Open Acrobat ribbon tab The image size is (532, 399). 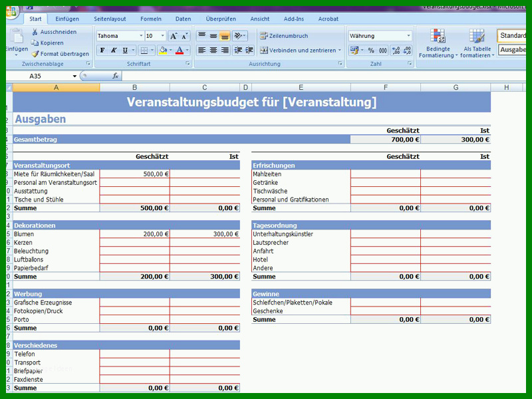[328, 19]
